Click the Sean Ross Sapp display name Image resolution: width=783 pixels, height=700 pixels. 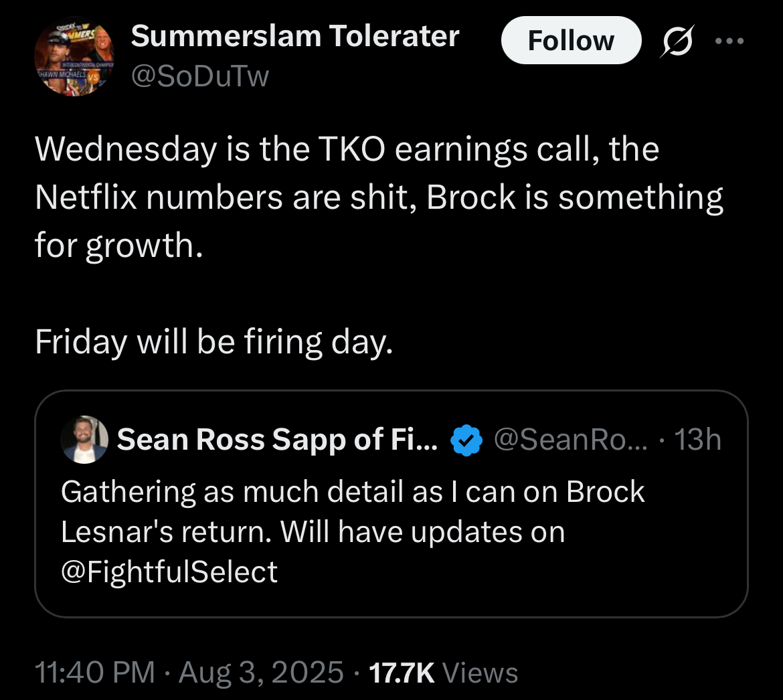(x=277, y=440)
